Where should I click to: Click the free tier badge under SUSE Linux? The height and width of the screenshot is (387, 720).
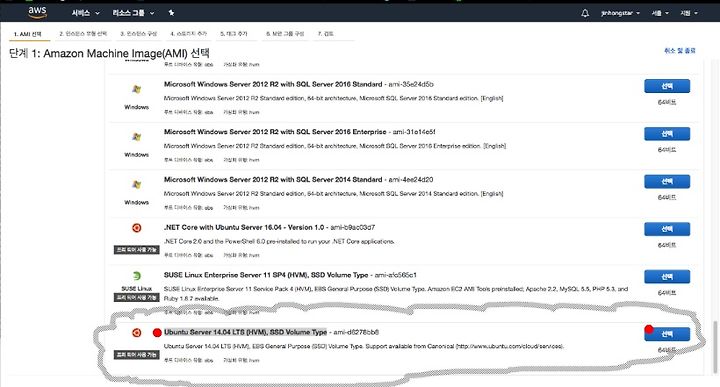click(x=136, y=297)
